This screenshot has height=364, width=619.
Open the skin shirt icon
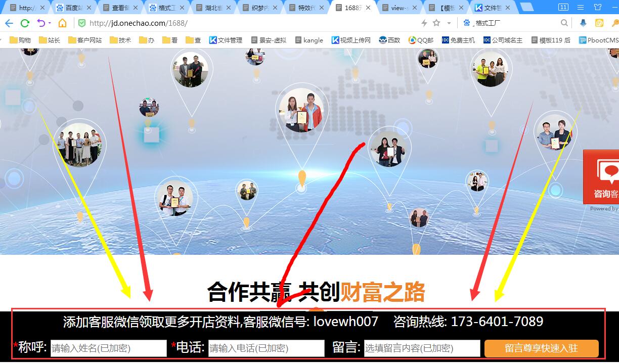point(597,7)
